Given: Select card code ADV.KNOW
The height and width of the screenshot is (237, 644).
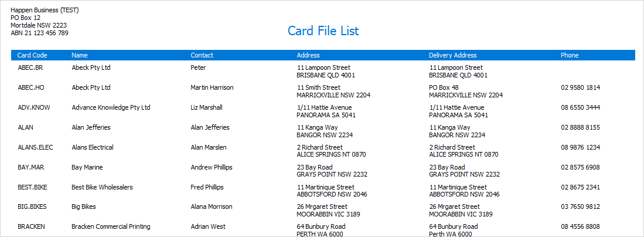Looking at the screenshot, I should coord(34,107).
